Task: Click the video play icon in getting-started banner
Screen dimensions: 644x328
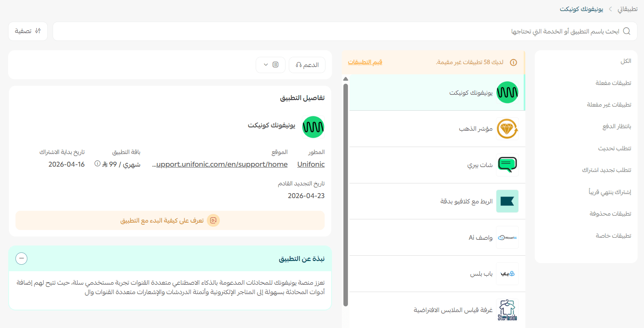Action: tap(213, 221)
